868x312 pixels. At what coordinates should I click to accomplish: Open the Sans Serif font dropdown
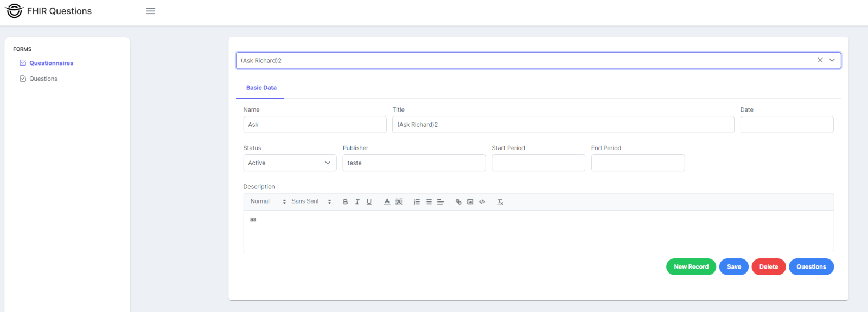pos(311,201)
